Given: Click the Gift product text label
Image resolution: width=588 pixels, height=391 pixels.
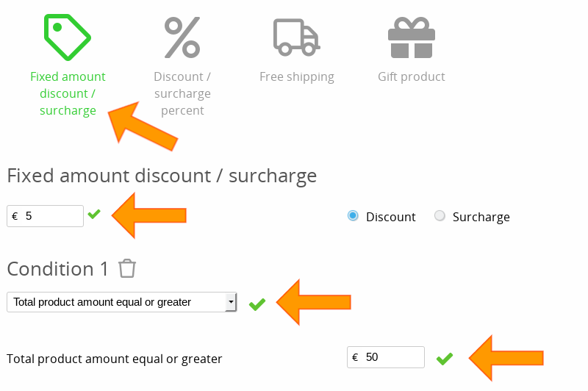Looking at the screenshot, I should [412, 76].
